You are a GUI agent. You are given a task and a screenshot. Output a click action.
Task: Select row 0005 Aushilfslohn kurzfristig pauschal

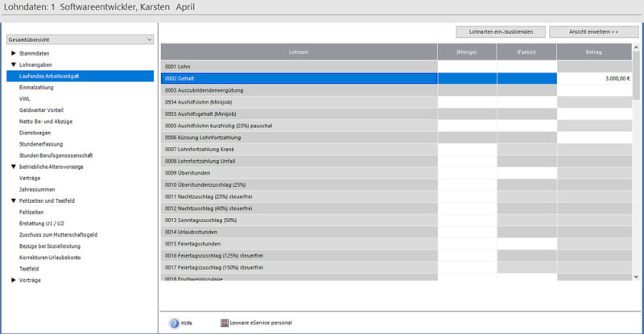(x=299, y=126)
